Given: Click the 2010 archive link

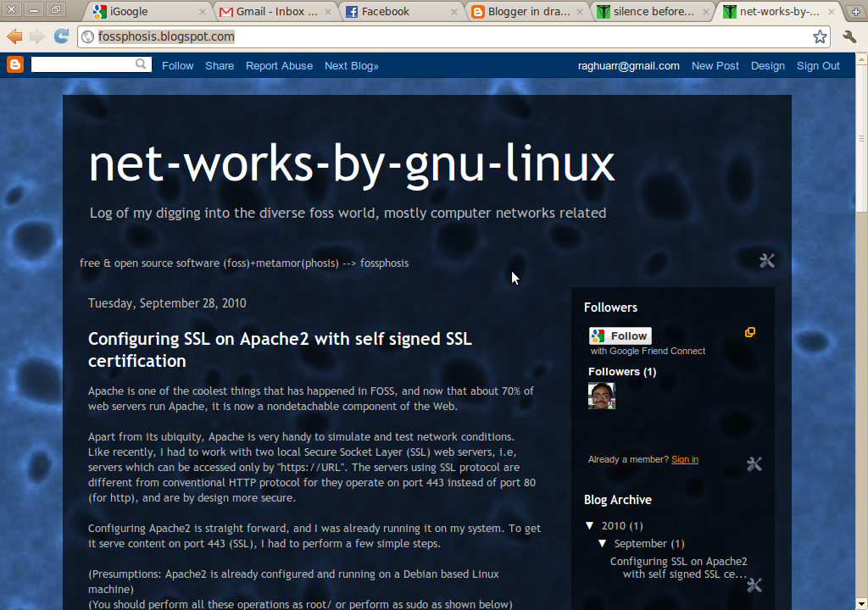Looking at the screenshot, I should tap(614, 526).
